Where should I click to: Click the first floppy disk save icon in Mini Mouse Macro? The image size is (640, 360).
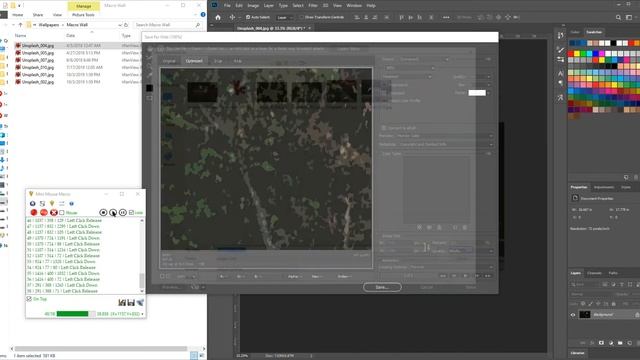pyautogui.click(x=122, y=302)
